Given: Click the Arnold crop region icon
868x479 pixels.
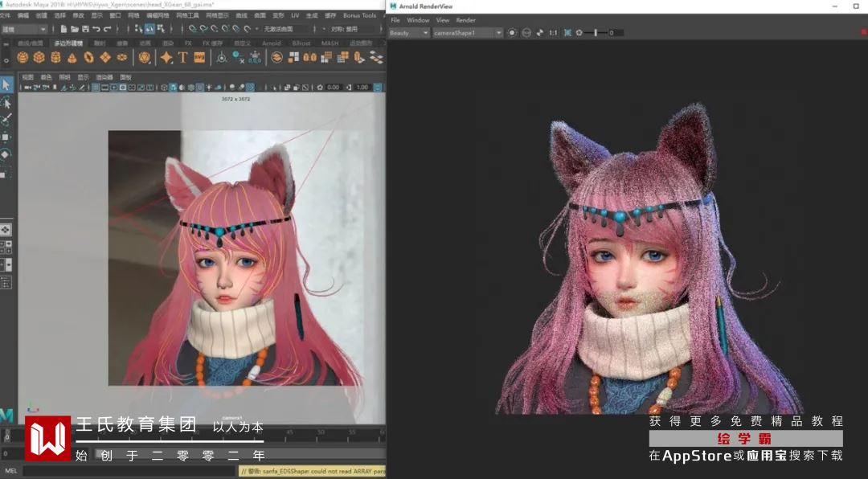Looking at the screenshot, I should point(568,33).
